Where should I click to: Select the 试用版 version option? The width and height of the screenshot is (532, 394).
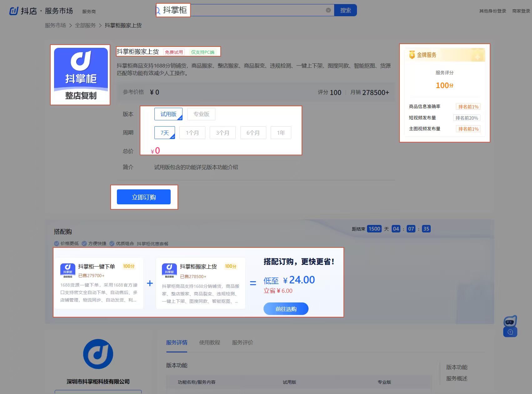[x=168, y=114]
